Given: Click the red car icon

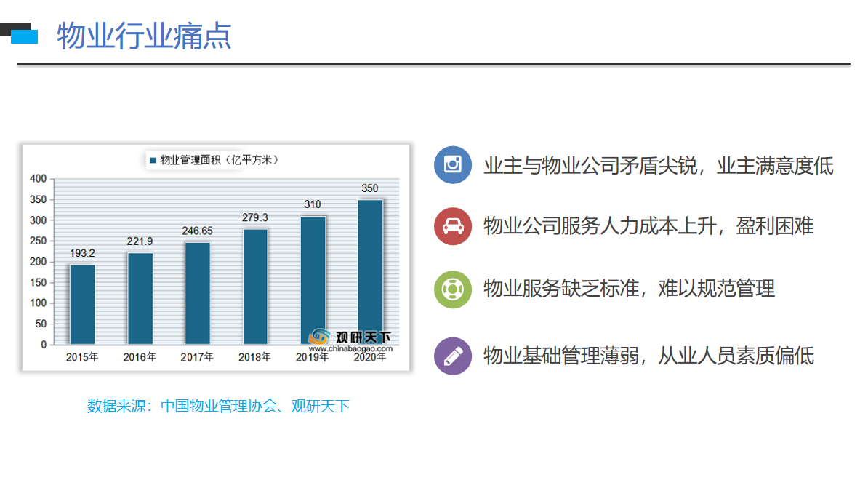Looking at the screenshot, I should (453, 226).
